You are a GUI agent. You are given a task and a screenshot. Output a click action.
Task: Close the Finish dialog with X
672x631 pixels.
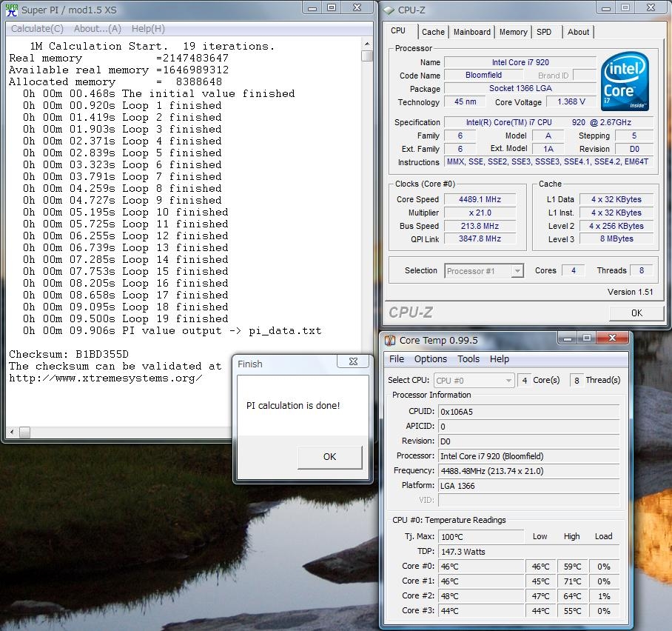pyautogui.click(x=352, y=362)
